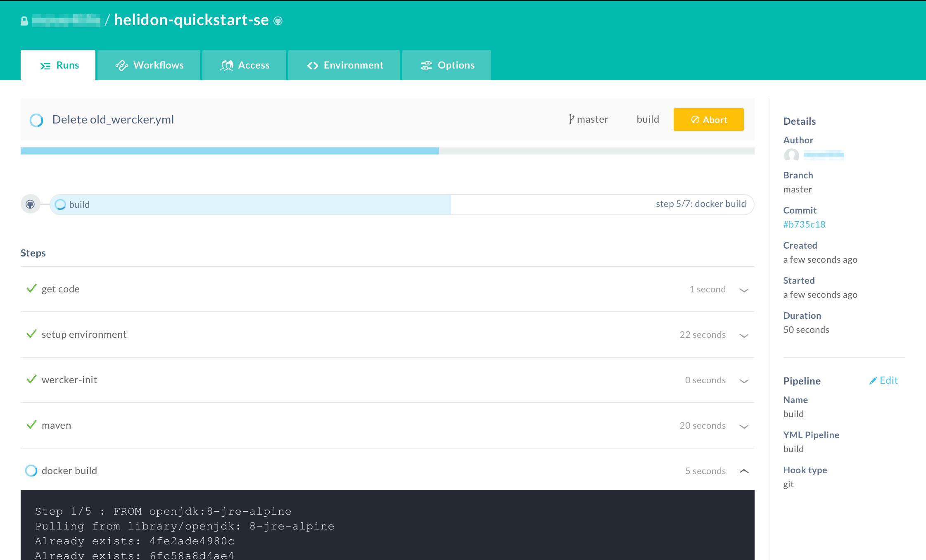Click the lock icon beside the project name
Viewport: 926px width, 560px height.
[x=24, y=21]
